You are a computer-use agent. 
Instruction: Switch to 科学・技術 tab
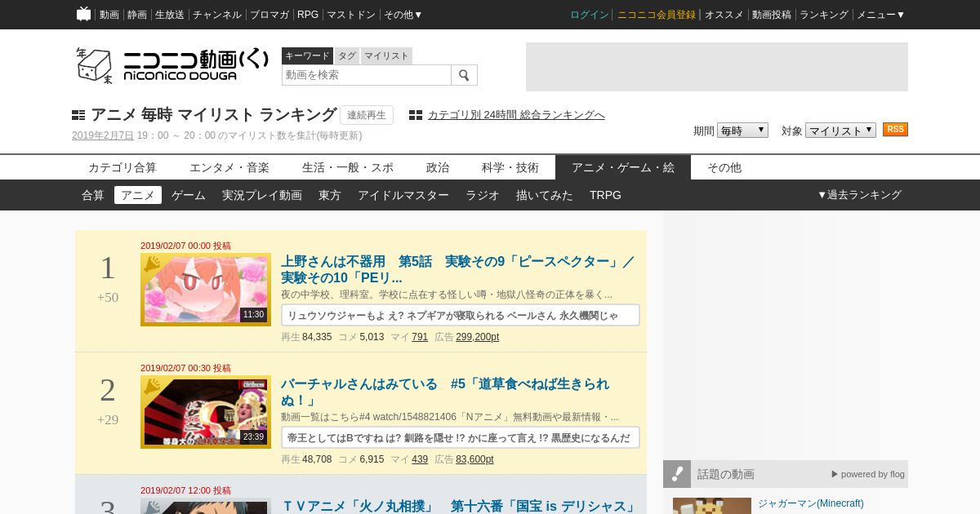coord(510,167)
